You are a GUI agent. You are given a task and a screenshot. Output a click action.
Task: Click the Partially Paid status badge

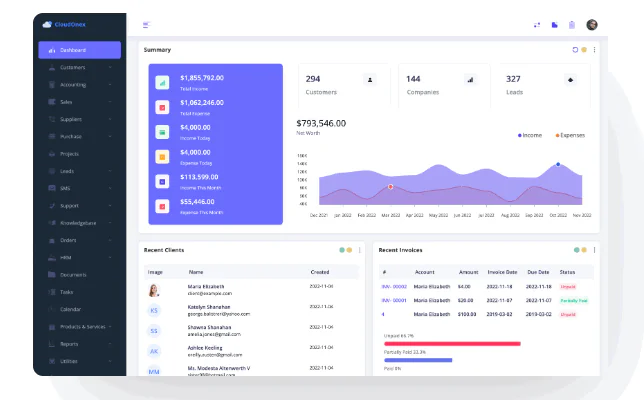[574, 301]
